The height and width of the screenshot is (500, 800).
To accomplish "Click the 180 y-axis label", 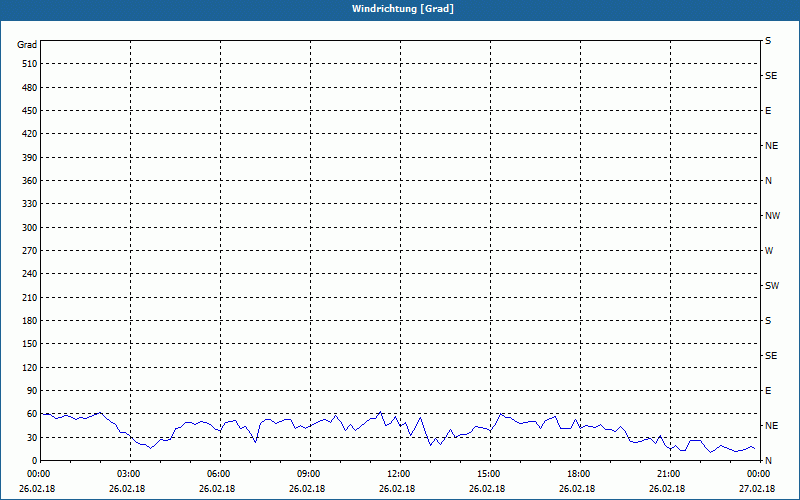I will coord(30,320).
